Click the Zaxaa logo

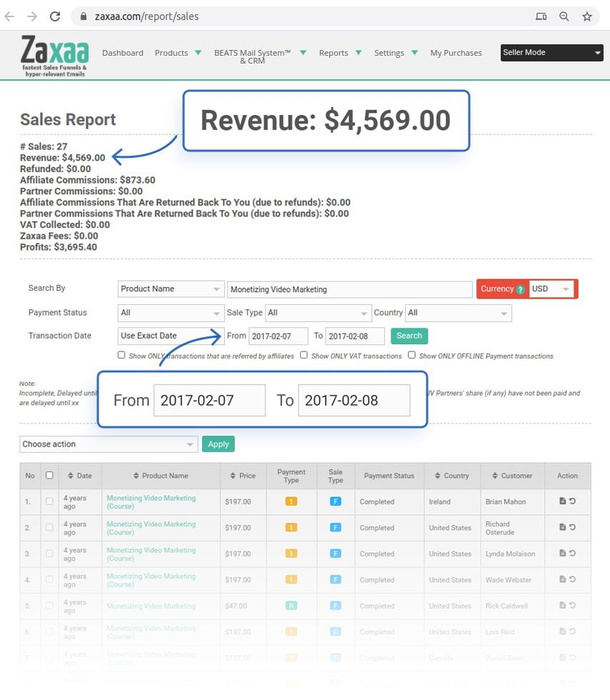point(54,55)
